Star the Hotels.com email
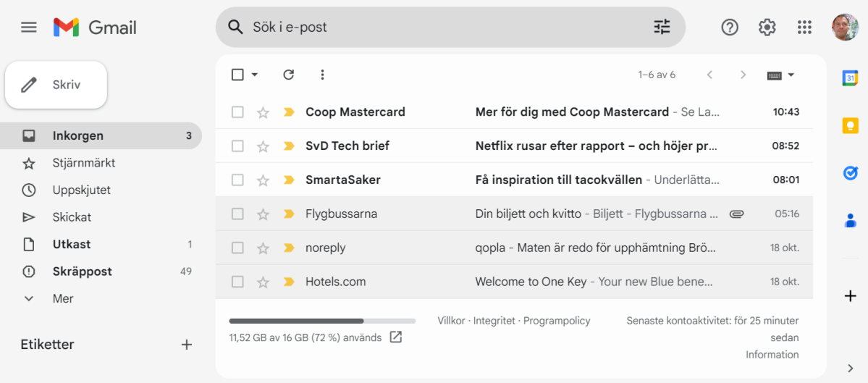 pyautogui.click(x=263, y=282)
